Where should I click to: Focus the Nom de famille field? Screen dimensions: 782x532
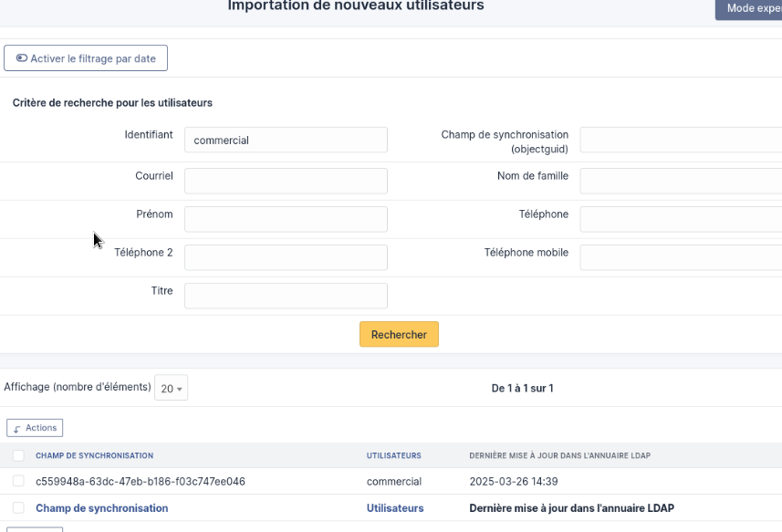pyautogui.click(x=680, y=181)
